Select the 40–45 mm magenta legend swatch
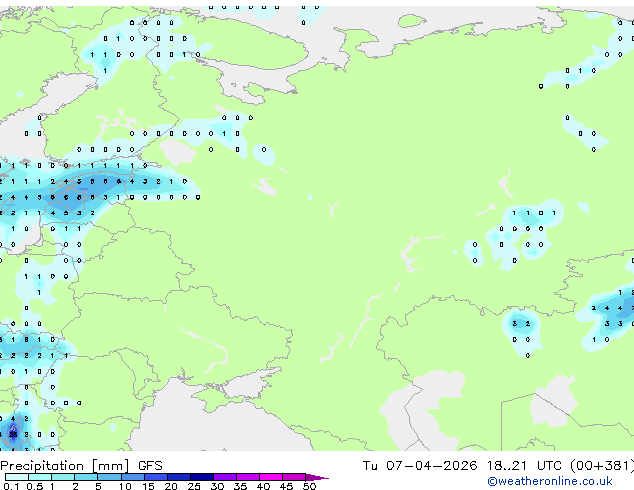This screenshot has height=490, width=634. click(x=271, y=477)
